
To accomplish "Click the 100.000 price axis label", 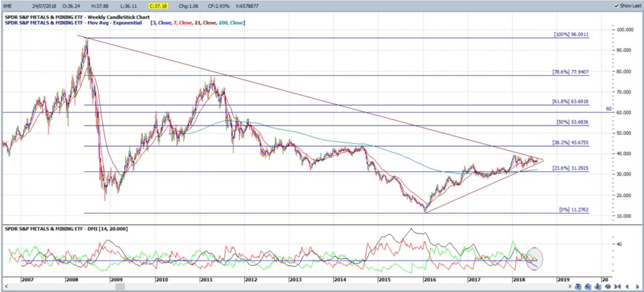I will click(624, 30).
